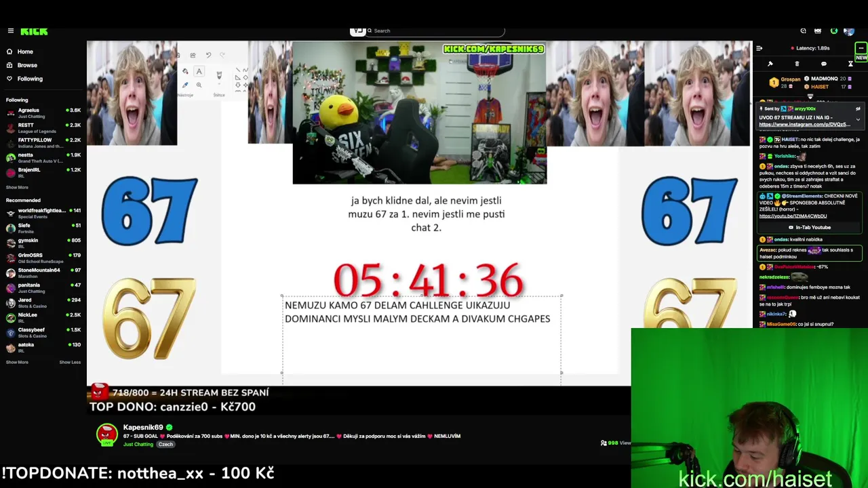Open the panitania channel
868x488 pixels.
(x=43, y=287)
